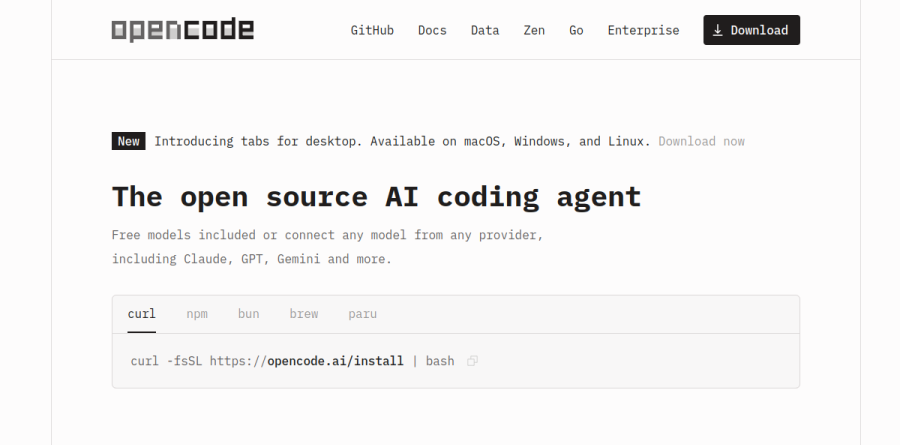Click the heading The open source AI coding agent

point(376,198)
